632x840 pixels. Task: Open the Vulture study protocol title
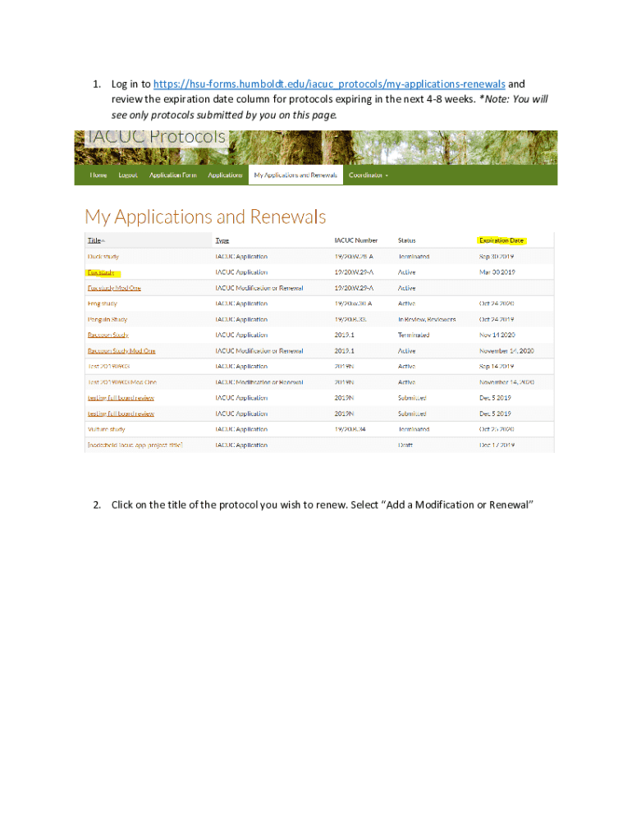pos(106,430)
